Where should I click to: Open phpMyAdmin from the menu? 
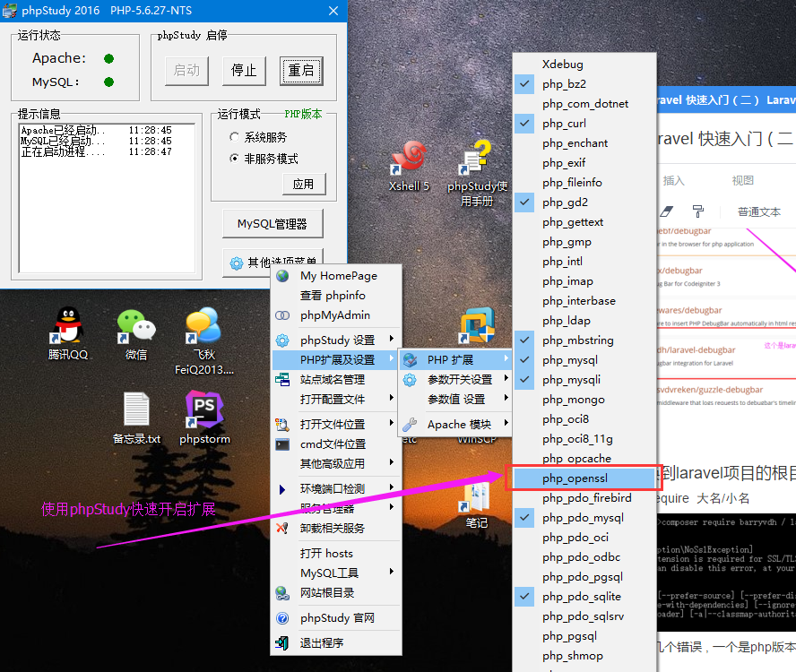334,315
